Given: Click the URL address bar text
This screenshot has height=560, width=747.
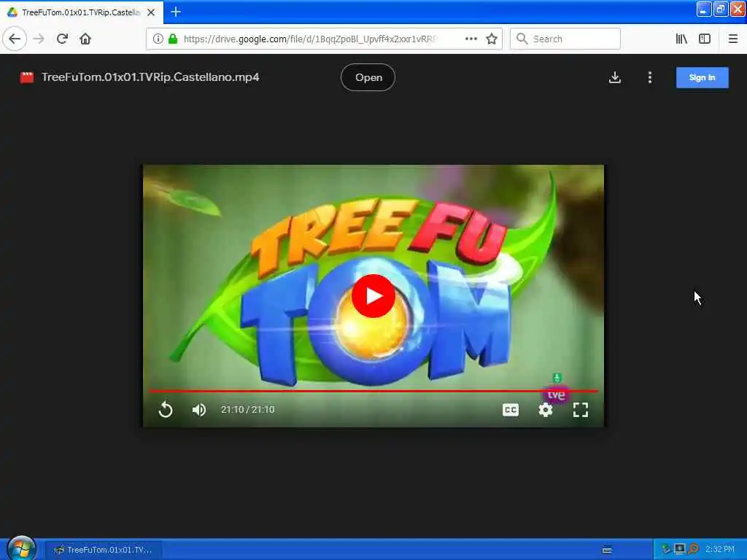Looking at the screenshot, I should click(309, 39).
